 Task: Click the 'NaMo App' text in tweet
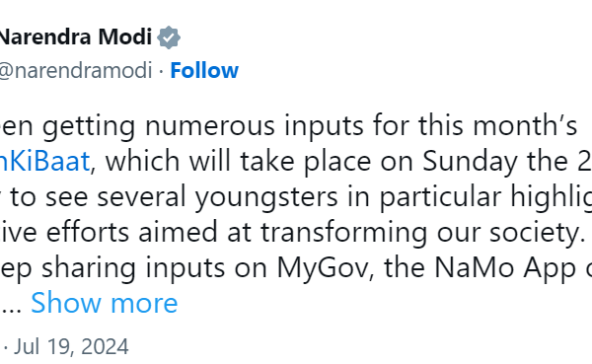click(505, 268)
